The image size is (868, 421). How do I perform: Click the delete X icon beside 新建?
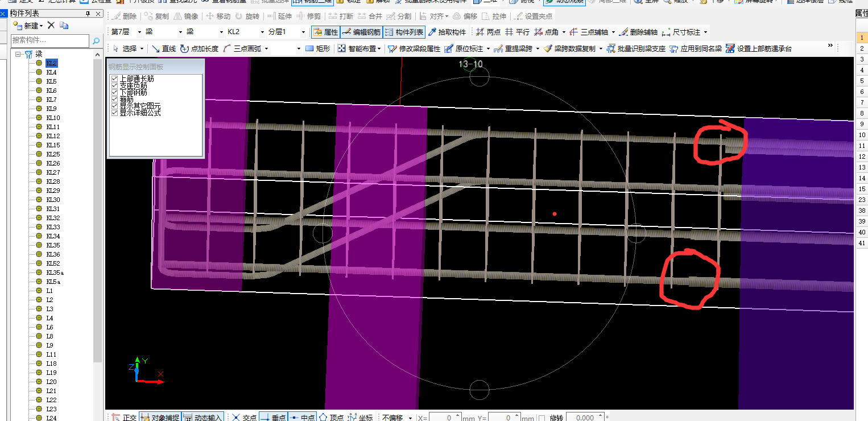(51, 26)
